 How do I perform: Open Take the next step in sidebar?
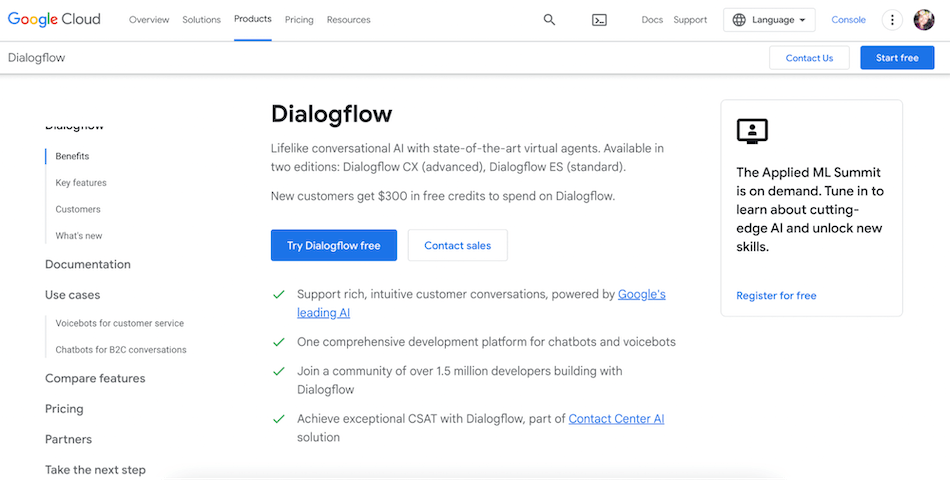pos(95,470)
